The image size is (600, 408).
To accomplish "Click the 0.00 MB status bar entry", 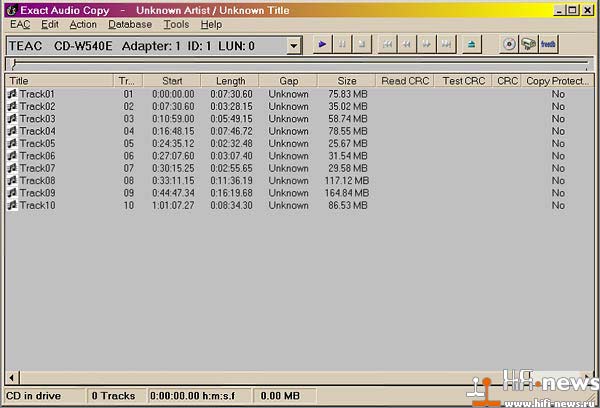I will 280,396.
